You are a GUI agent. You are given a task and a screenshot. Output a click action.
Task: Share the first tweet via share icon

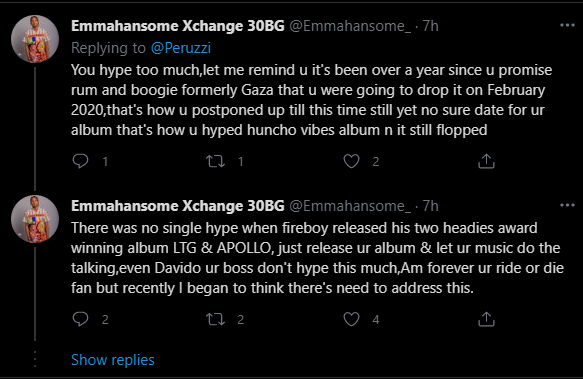point(486,161)
